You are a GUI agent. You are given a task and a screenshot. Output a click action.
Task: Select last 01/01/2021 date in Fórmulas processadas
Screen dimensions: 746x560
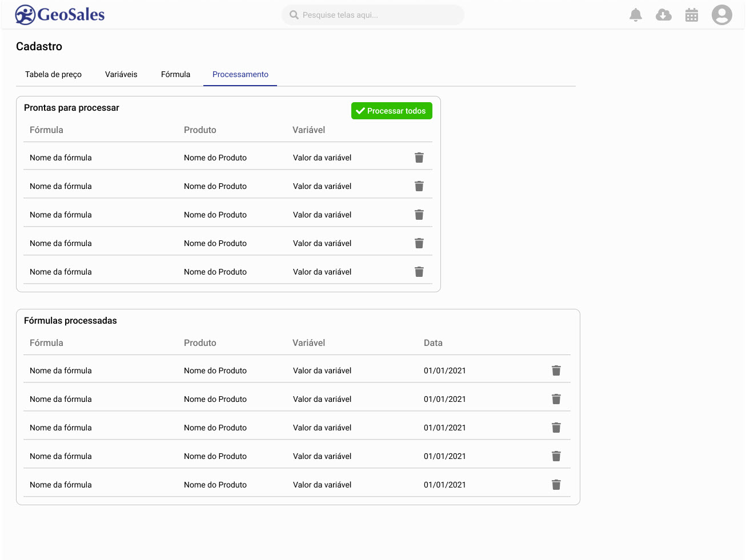[x=445, y=485]
